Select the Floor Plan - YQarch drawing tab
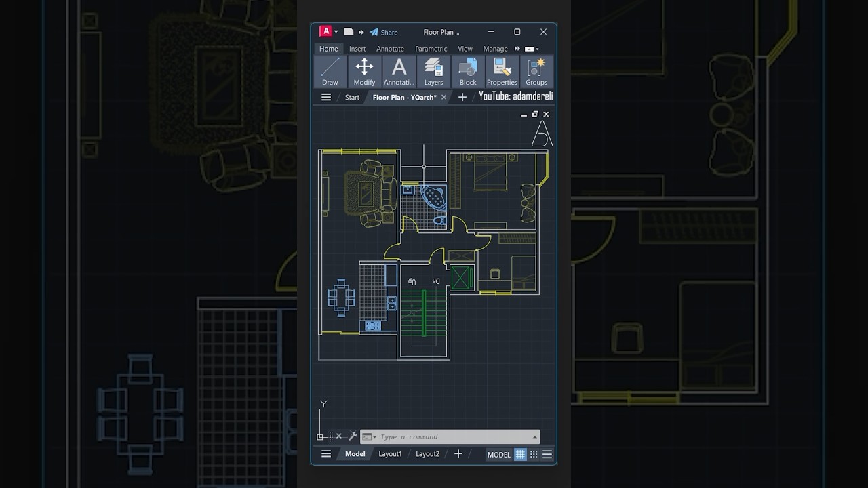This screenshot has height=488, width=868. [404, 97]
